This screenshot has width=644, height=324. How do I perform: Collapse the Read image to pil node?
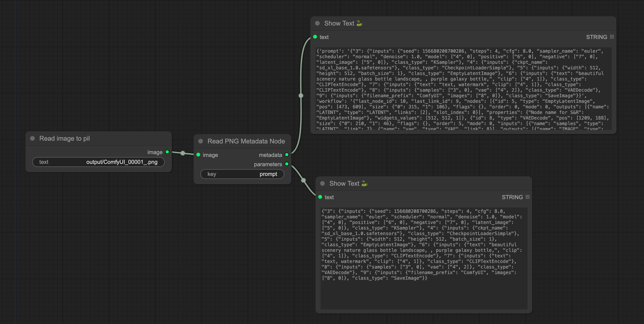32,139
